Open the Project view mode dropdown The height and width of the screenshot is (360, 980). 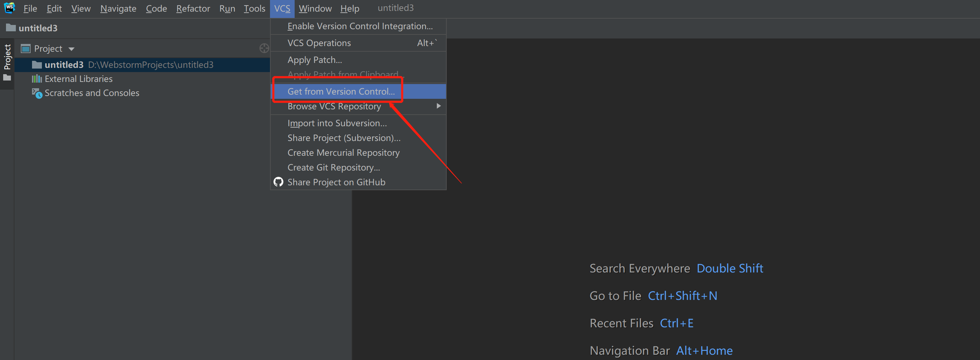pyautogui.click(x=71, y=49)
